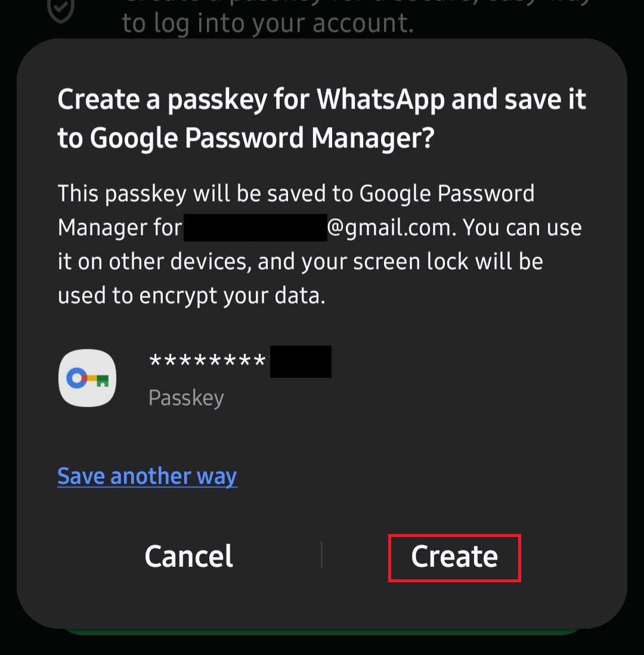Image resolution: width=644 pixels, height=655 pixels.
Task: Tap the green button edge beneath the dialog
Action: 322,631
